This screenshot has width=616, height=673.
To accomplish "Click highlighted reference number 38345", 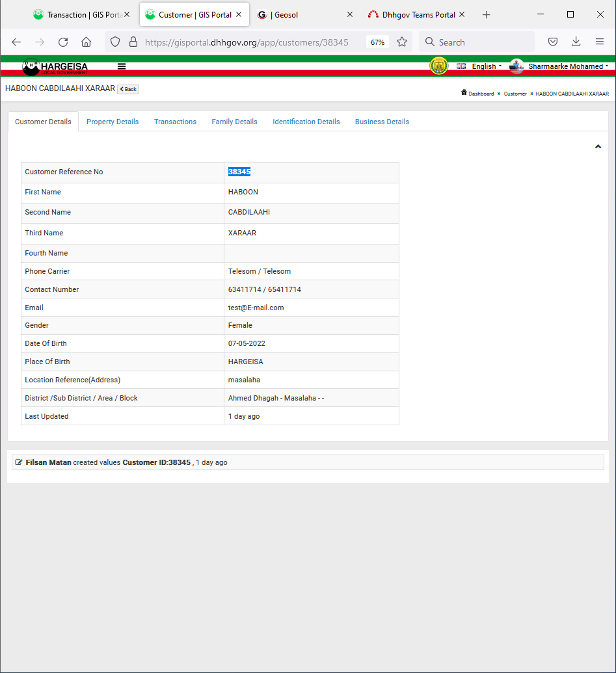I will [239, 172].
